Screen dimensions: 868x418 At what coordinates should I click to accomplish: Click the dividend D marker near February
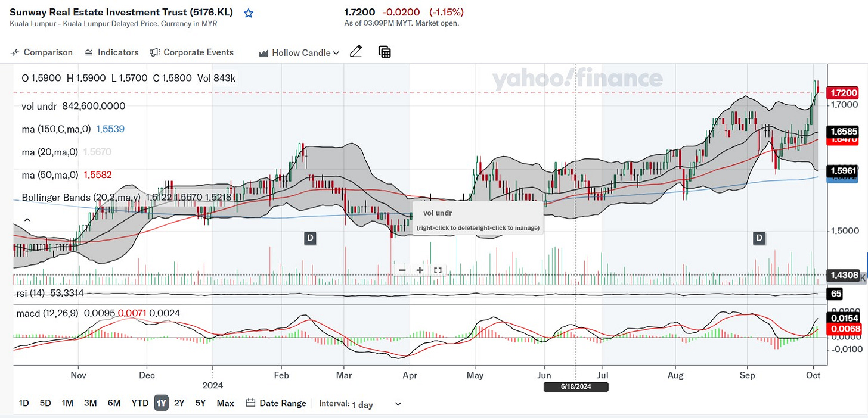pos(309,238)
